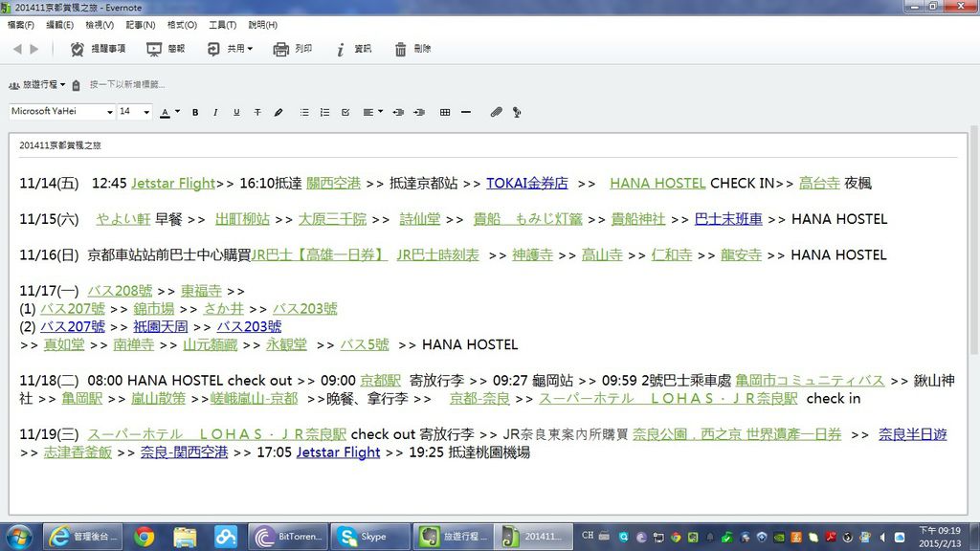Screen dimensions: 980x551
Task: Attach a file with the paperclip icon
Action: click(x=495, y=112)
